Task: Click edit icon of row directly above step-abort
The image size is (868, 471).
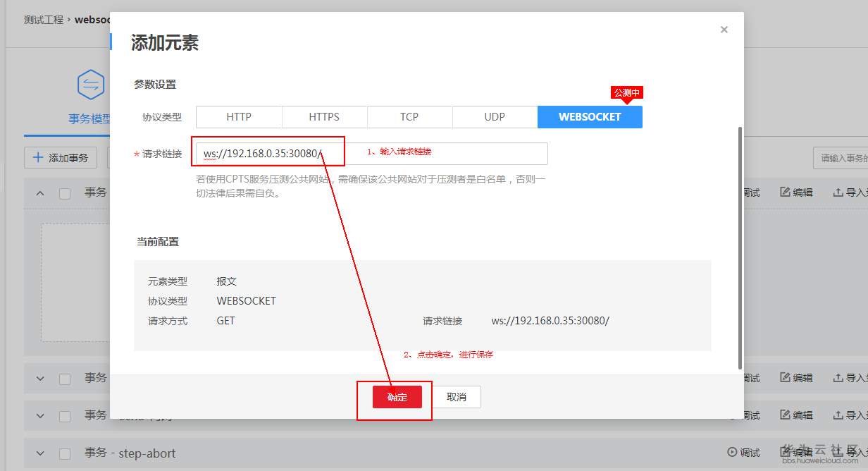Action: (785, 415)
